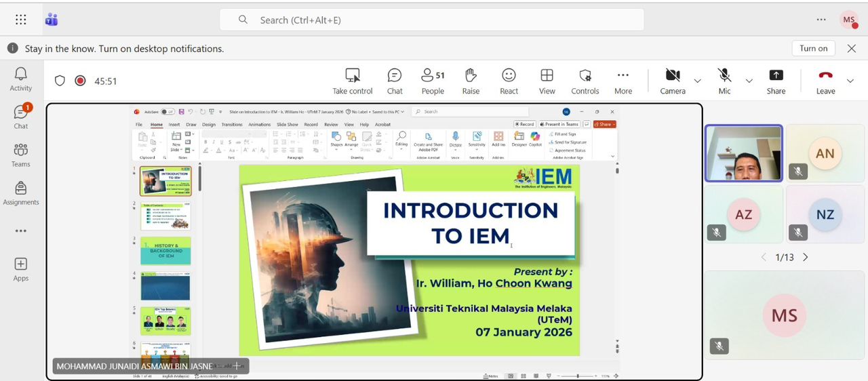868x381 pixels.
Task: Open the Controls meeting options
Action: pos(585,81)
